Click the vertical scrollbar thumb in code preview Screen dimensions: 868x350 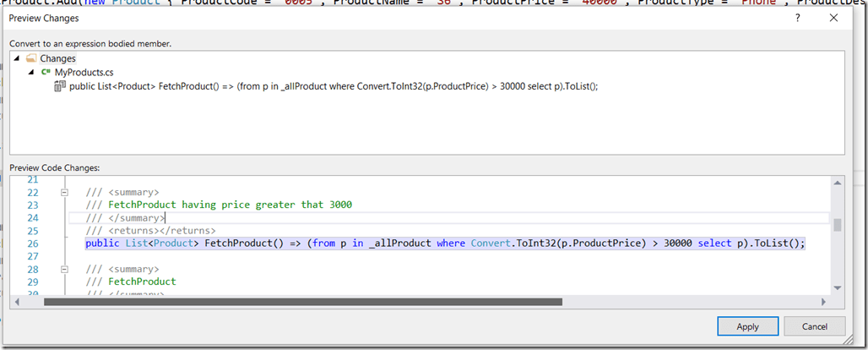(838, 225)
